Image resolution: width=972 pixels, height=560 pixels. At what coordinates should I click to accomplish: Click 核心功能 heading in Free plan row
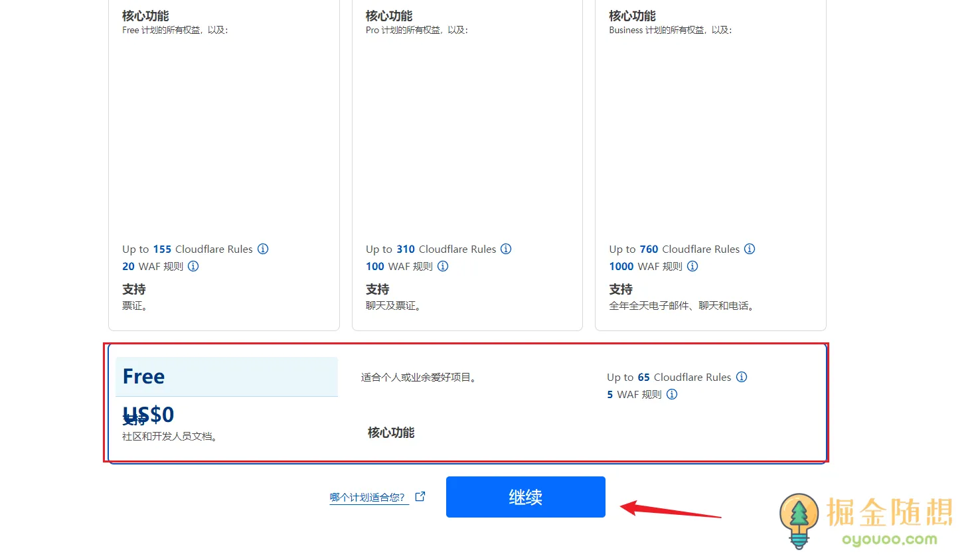391,433
